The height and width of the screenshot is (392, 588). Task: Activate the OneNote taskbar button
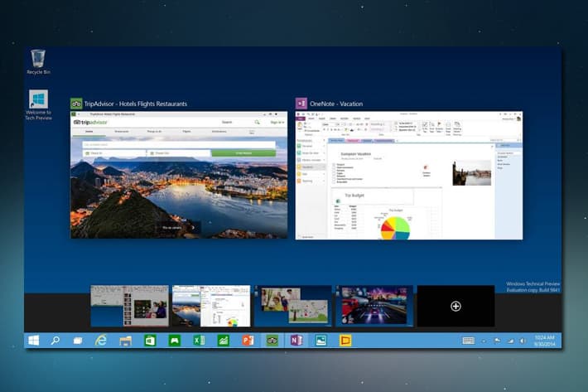point(296,341)
